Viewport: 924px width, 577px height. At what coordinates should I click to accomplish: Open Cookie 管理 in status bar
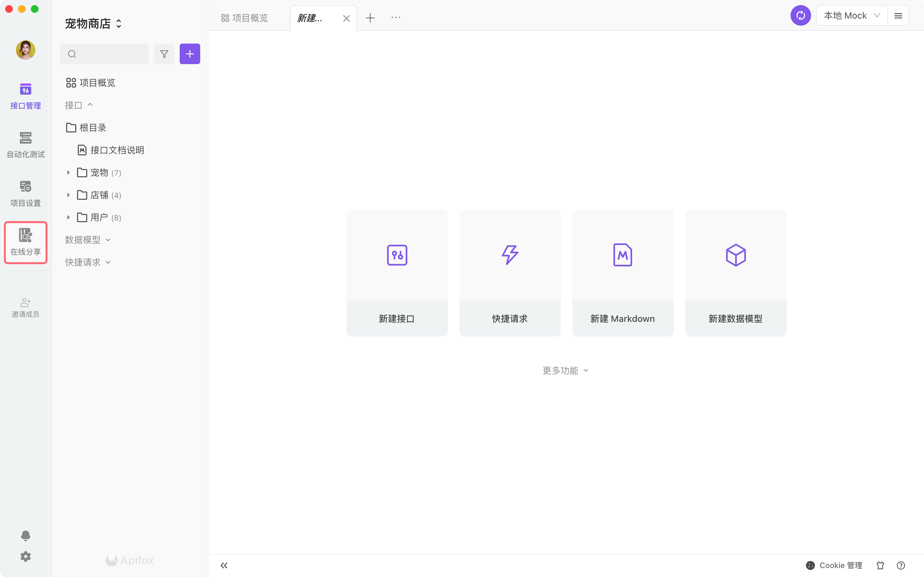pyautogui.click(x=834, y=565)
